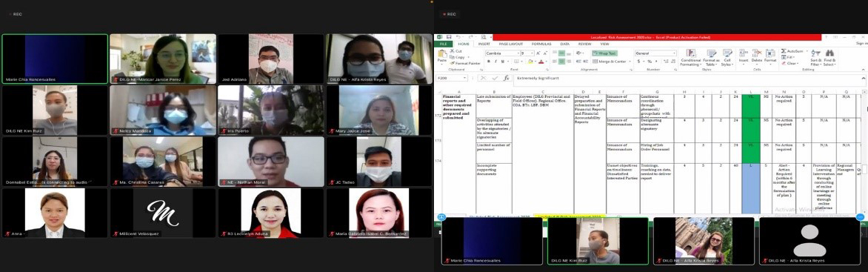Click the Cancel X in formula bar
Screen dimensions: 868x272
(x=484, y=78)
